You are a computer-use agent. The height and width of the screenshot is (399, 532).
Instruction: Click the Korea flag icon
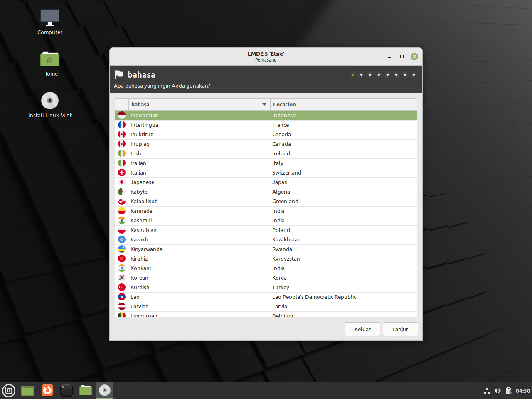click(x=122, y=278)
